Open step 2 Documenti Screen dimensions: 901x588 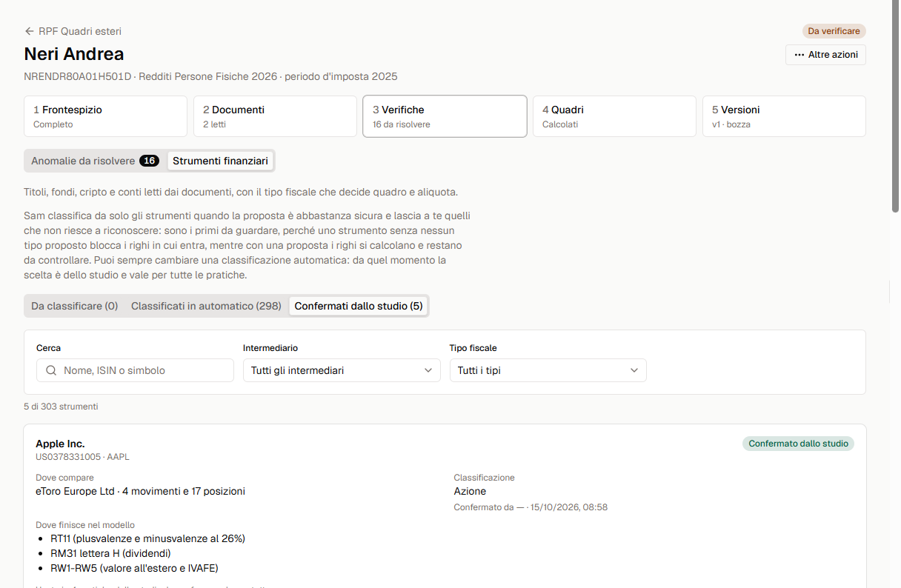[x=275, y=116]
